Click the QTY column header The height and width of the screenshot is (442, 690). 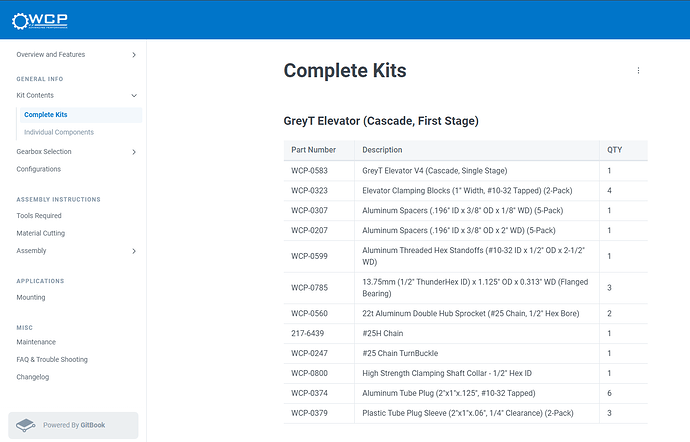coord(614,150)
